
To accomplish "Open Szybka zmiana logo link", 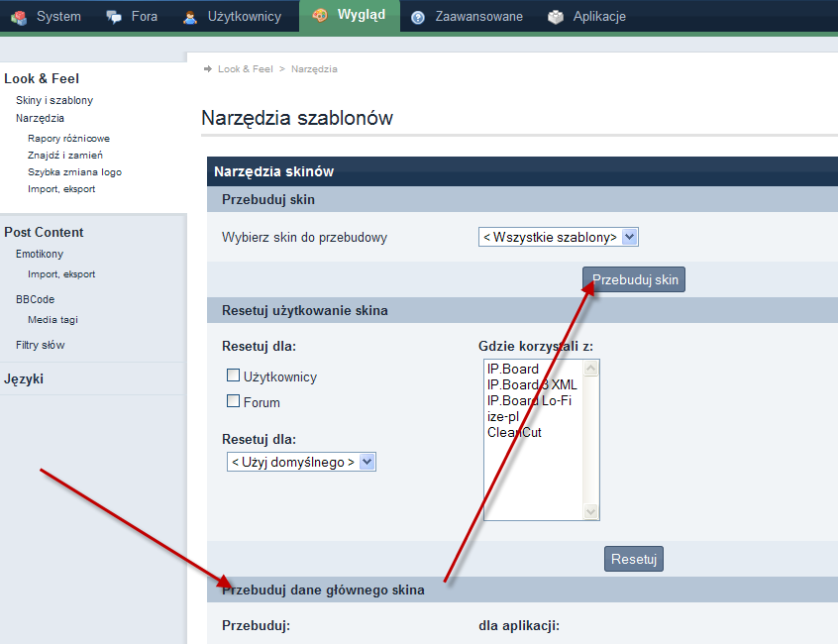I will tap(75, 171).
